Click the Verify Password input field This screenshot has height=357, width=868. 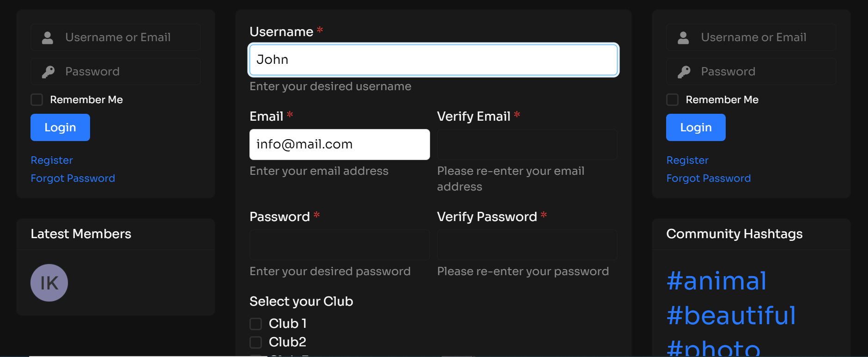click(527, 245)
